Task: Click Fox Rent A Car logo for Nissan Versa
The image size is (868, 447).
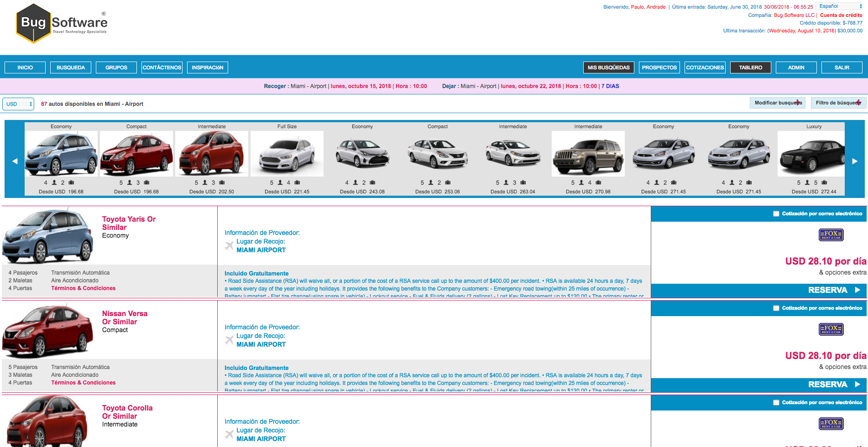Action: 831,329
